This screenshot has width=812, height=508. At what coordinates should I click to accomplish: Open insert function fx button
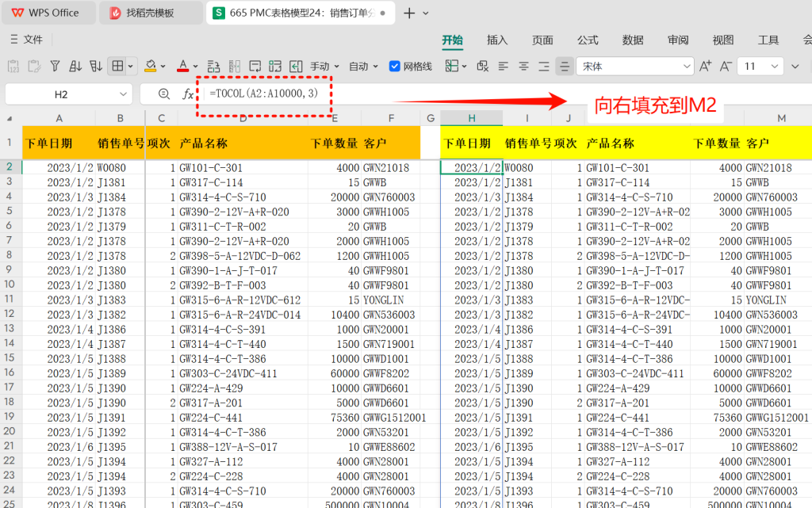point(188,94)
